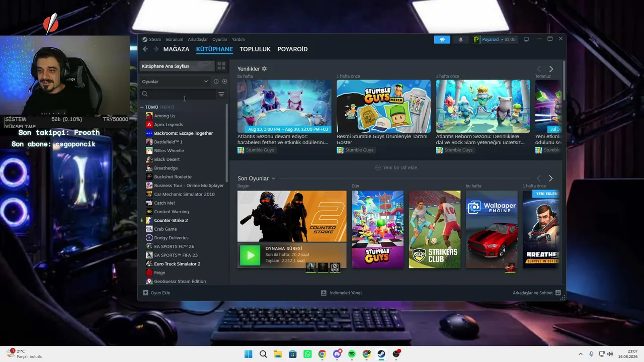Image resolution: width=644 pixels, height=362 pixels.
Task: Click the Poyaroid profile avatar
Action: [476, 39]
